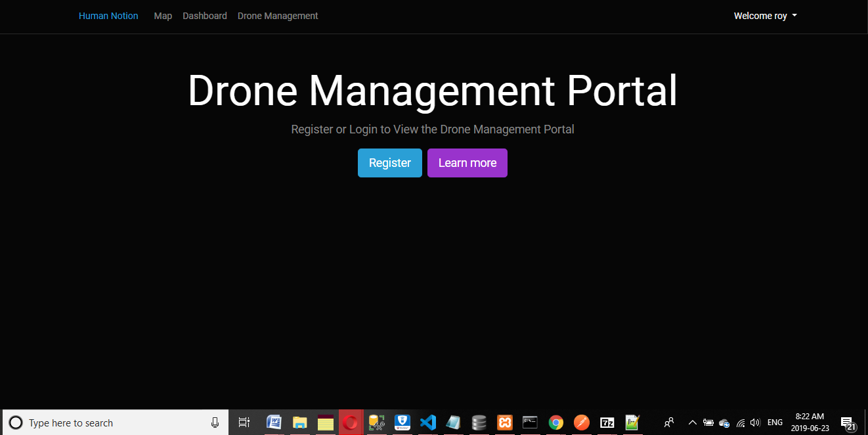The width and height of the screenshot is (868, 435).
Task: Open the eraser-shaped app in taskbar
Action: [454, 423]
